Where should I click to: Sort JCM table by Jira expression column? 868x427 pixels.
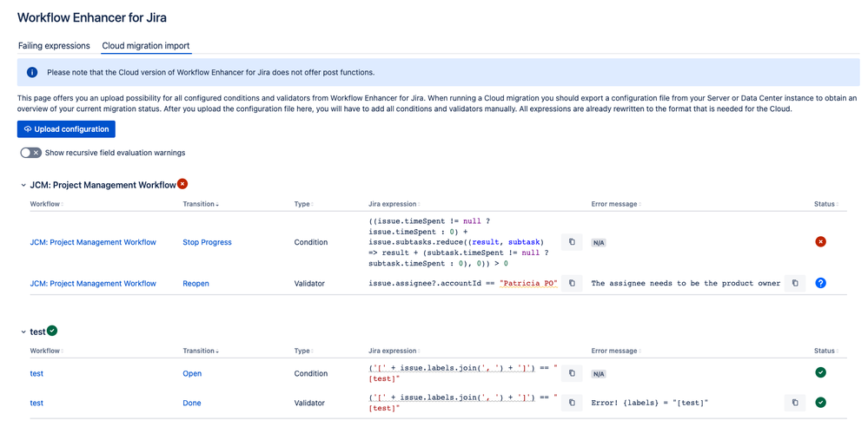pos(394,204)
